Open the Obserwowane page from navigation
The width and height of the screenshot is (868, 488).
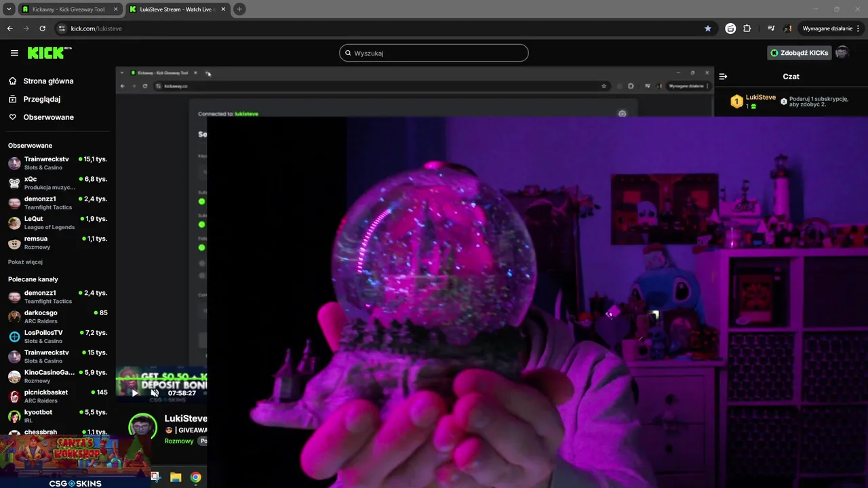49,117
